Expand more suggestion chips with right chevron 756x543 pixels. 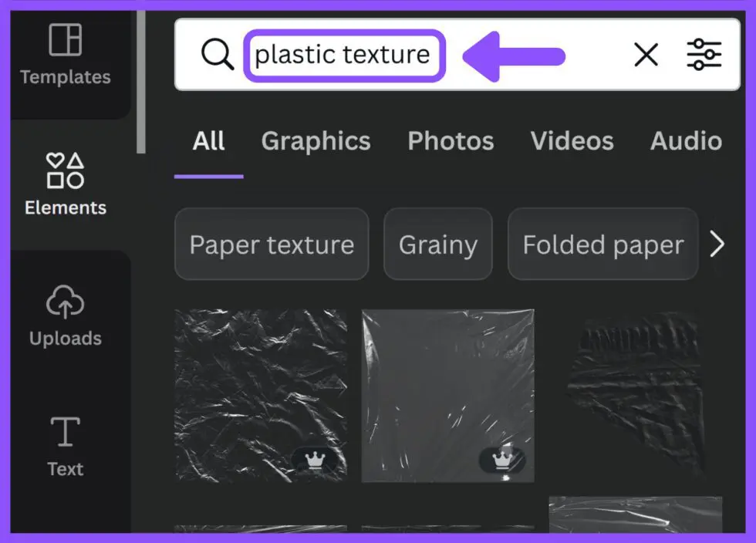pos(717,244)
